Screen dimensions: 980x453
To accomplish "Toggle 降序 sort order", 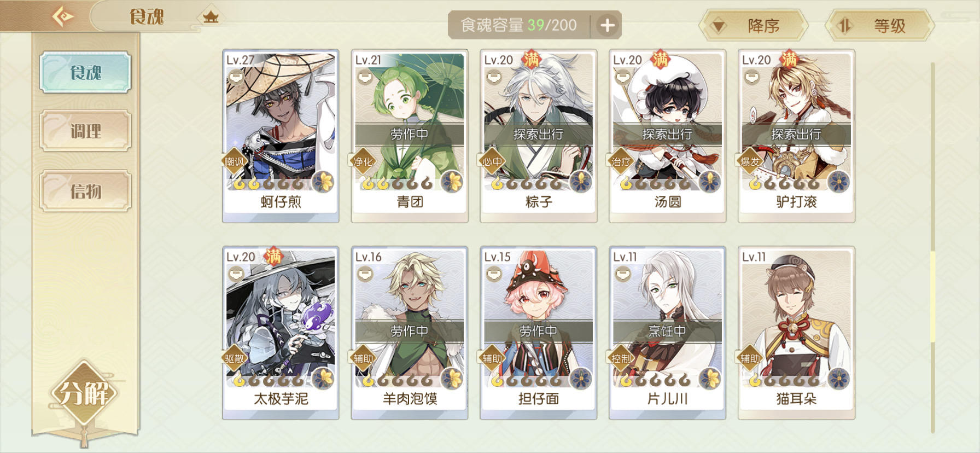I will pos(753,25).
